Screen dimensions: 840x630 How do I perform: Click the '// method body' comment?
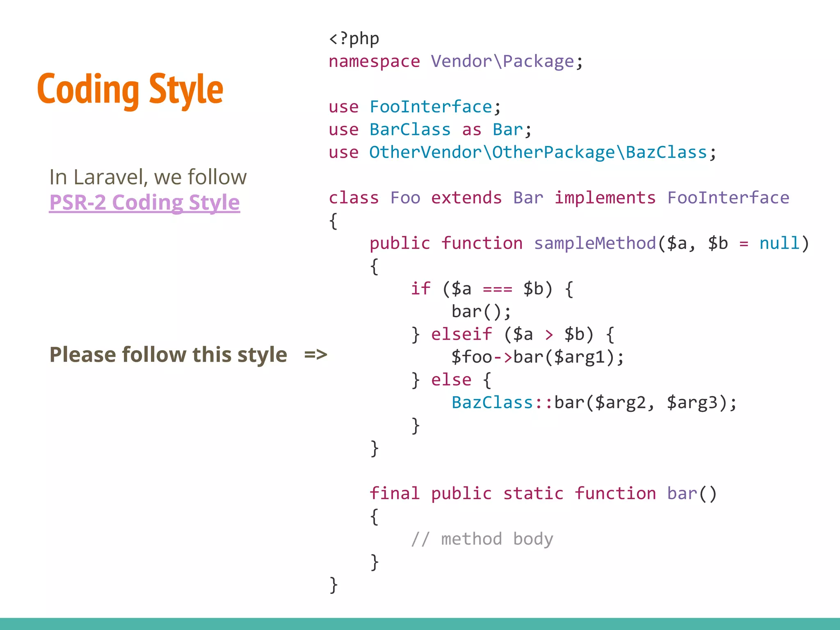click(x=482, y=539)
